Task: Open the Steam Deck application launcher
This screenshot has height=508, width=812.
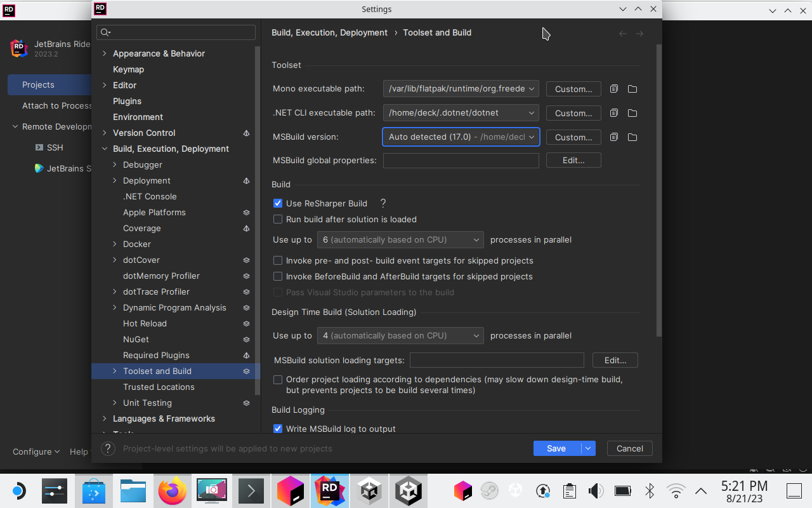Action: 18,491
